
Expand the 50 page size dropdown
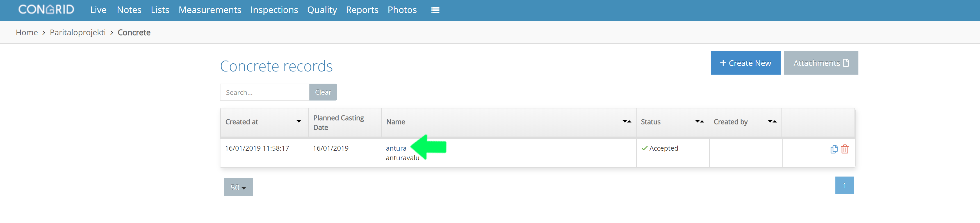click(238, 187)
